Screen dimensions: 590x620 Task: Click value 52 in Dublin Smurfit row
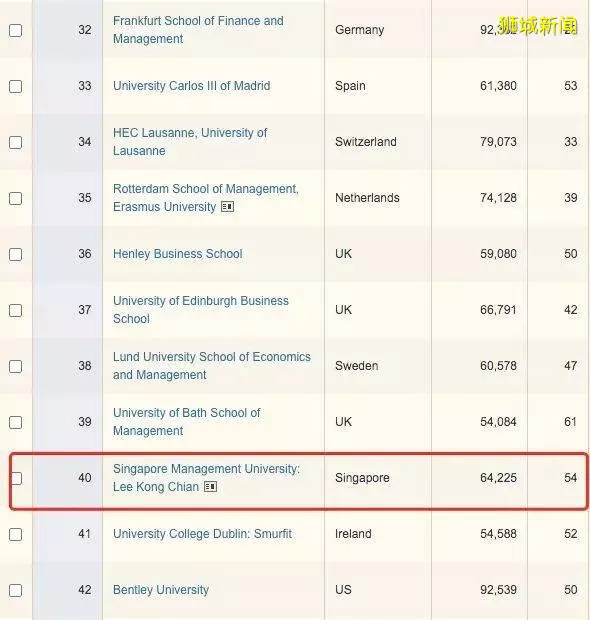[571, 534]
